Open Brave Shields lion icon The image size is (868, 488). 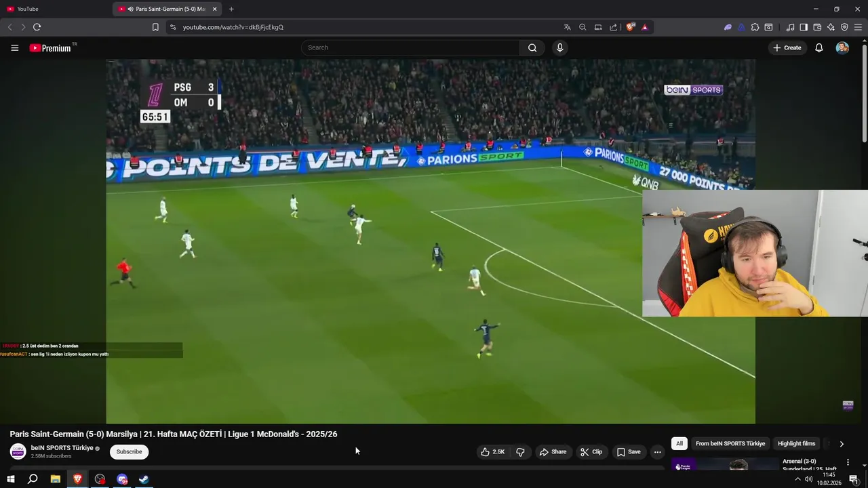click(630, 27)
